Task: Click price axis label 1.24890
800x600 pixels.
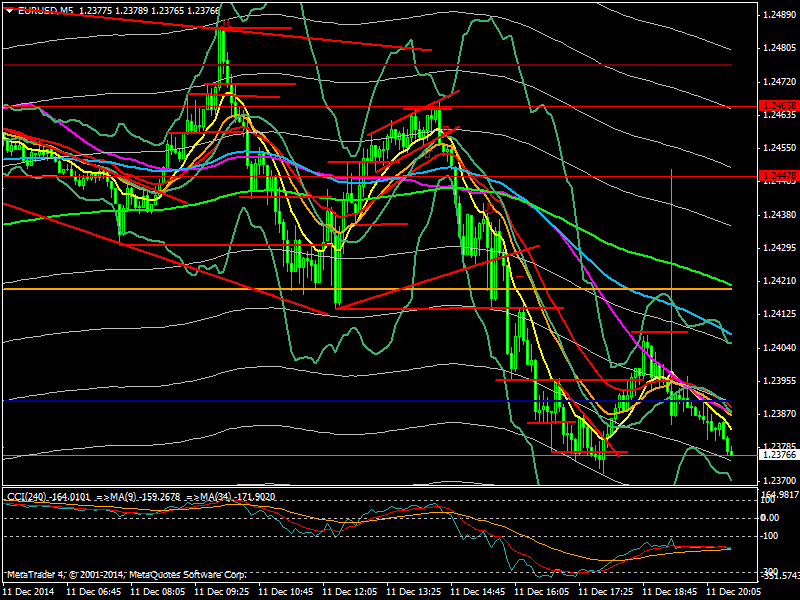Action: [x=779, y=15]
